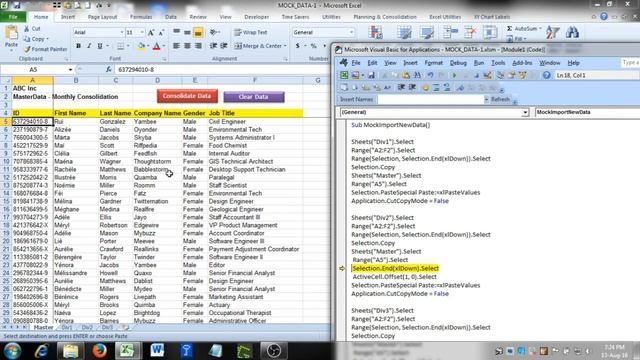Image resolution: width=640 pixels, height=360 pixels.
Task: Click the Cell Styles icon
Action: tap(427, 32)
